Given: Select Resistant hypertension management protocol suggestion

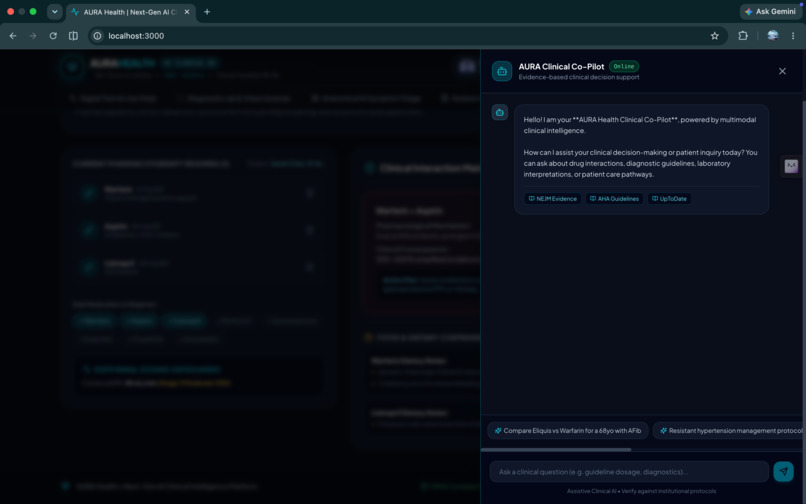Looking at the screenshot, I should (729, 430).
